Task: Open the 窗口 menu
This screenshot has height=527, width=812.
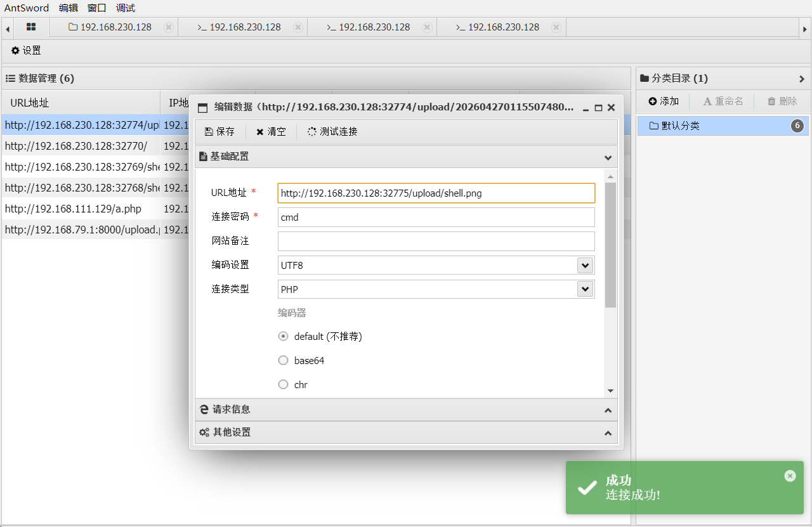Action: [97, 8]
